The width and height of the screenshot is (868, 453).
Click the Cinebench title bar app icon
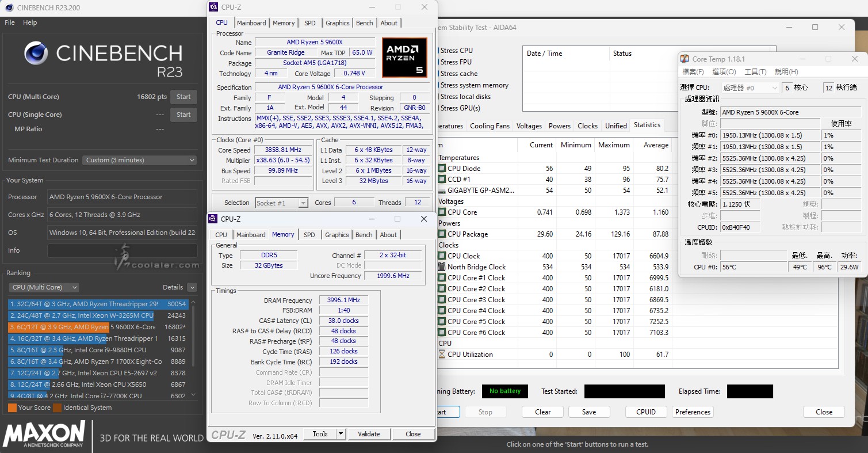point(9,7)
